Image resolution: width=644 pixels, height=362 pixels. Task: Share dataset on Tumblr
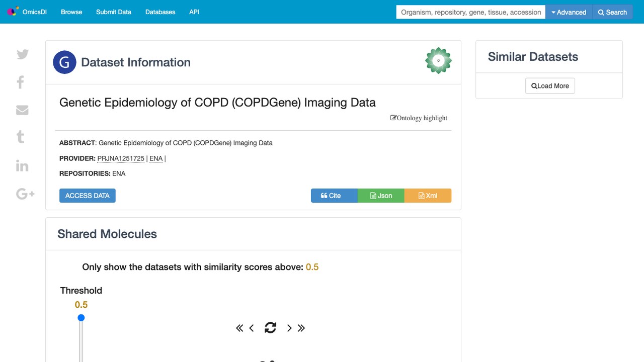[21, 137]
